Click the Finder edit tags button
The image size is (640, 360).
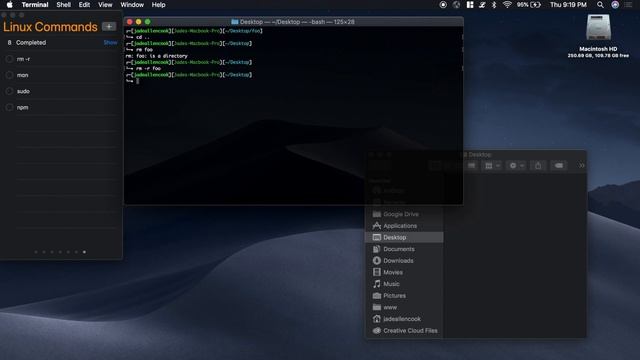[x=559, y=166]
